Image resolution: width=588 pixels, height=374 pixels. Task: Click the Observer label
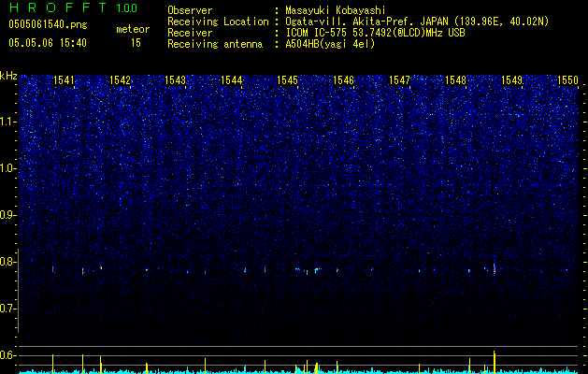[x=190, y=10]
